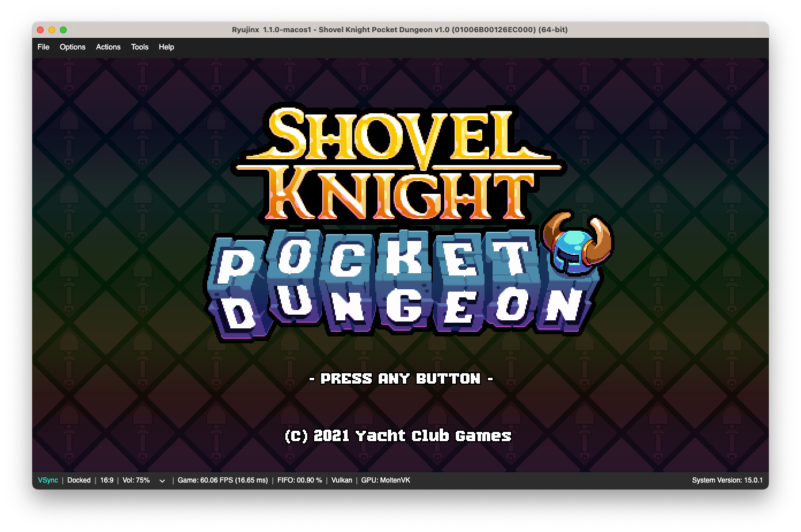The width and height of the screenshot is (801, 532).
Task: Open the Actions menu
Action: point(108,47)
